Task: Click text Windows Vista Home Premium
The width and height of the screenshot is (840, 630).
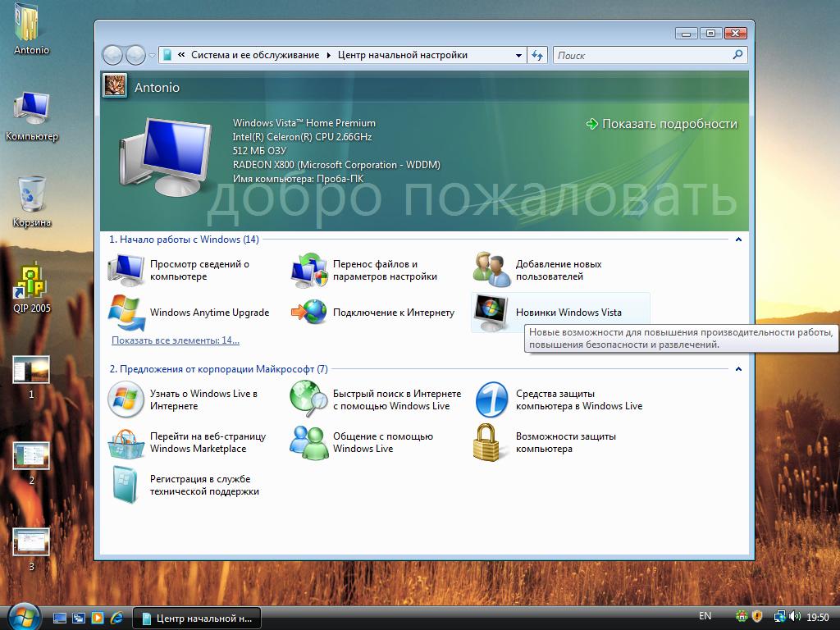Action: point(304,123)
